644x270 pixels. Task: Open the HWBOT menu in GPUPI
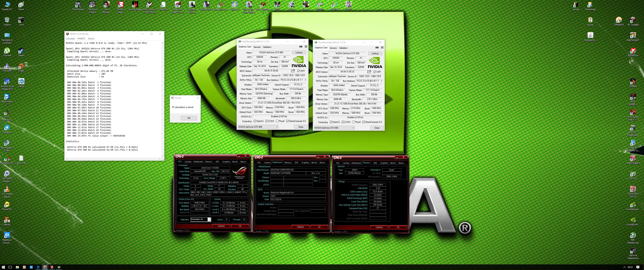pyautogui.click(x=81, y=39)
